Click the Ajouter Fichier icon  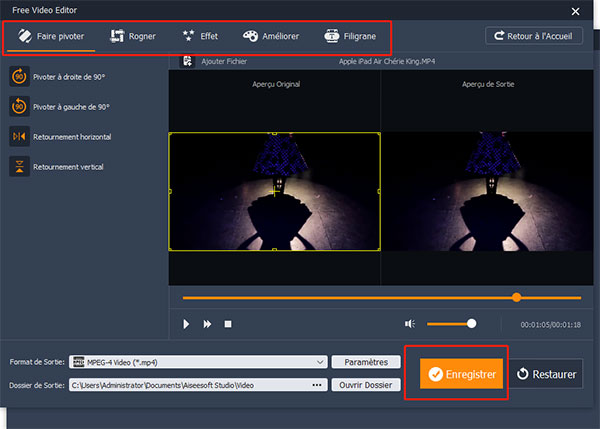[x=186, y=61]
